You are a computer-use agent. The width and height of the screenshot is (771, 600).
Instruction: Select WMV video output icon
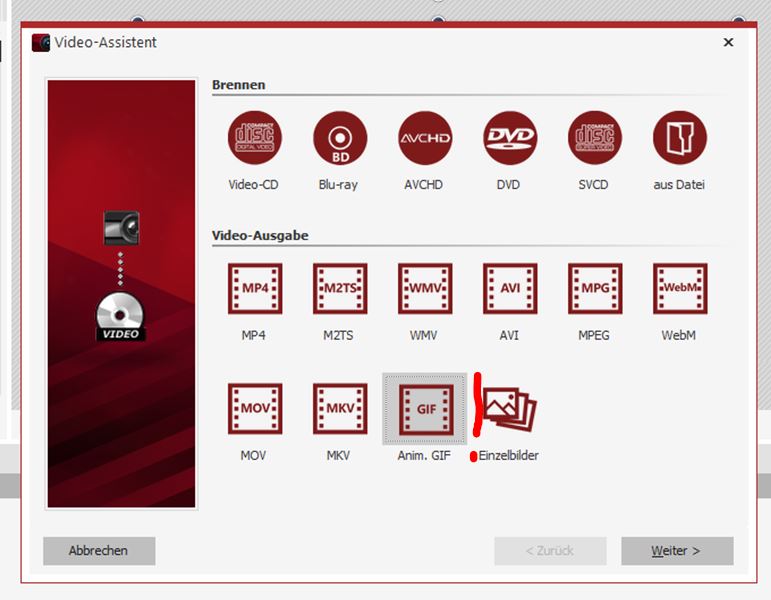pos(424,289)
